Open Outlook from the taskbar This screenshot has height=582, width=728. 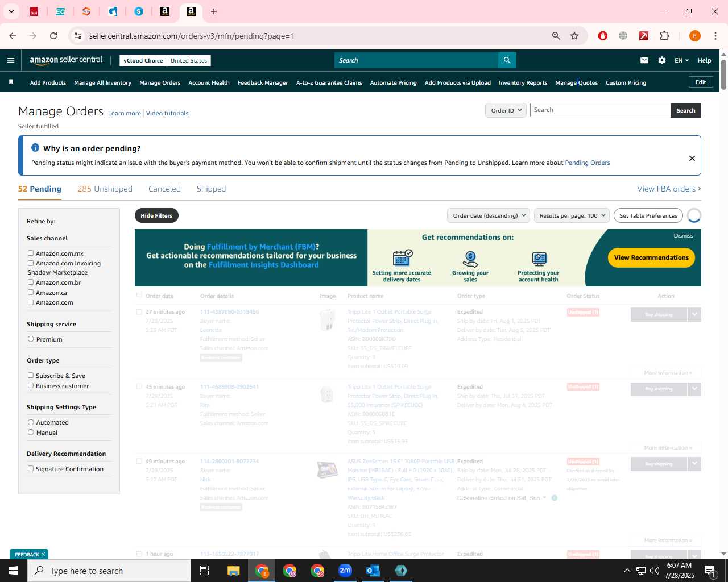click(373, 571)
